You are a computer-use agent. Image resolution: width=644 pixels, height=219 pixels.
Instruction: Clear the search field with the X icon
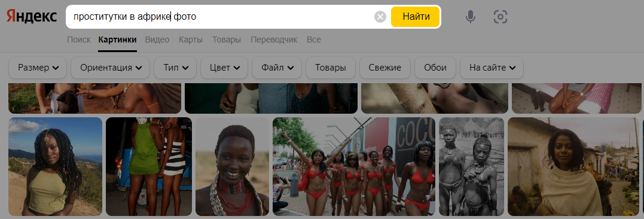(380, 17)
